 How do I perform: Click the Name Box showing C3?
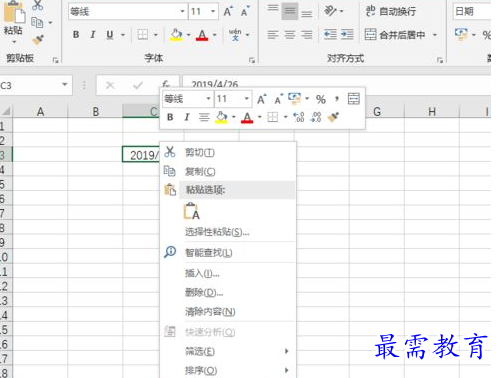click(36, 86)
